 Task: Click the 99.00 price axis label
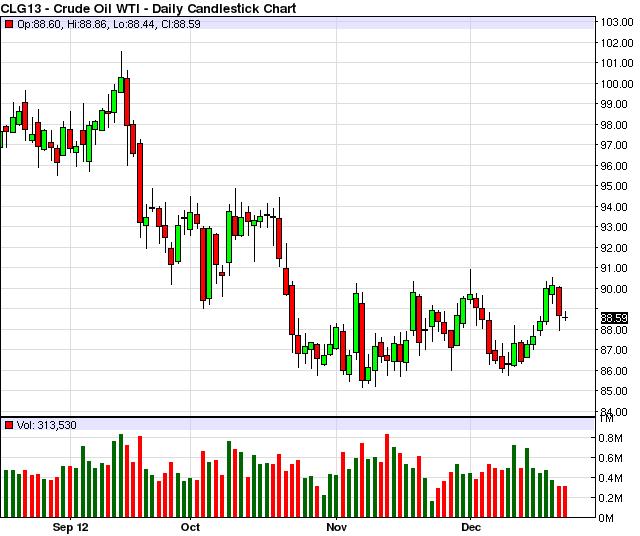coord(614,105)
